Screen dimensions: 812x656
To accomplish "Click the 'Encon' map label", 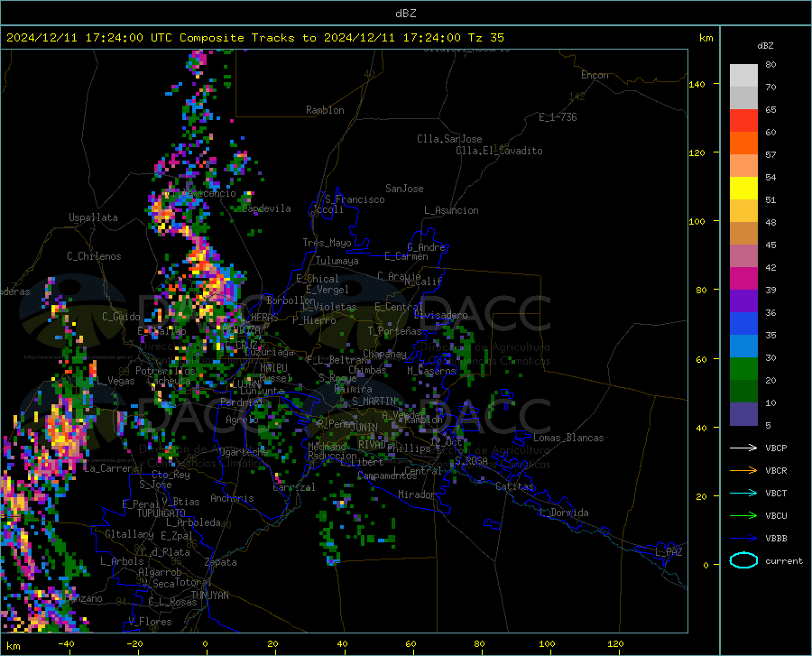I will [595, 75].
